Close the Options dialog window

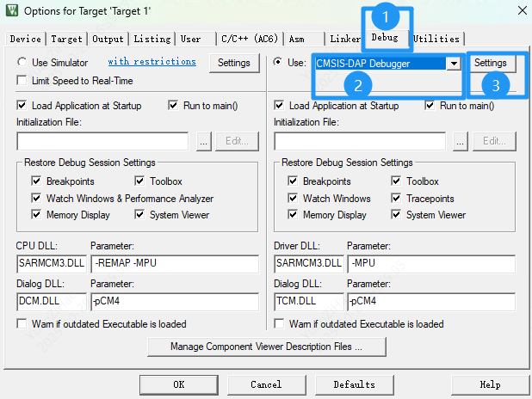pyautogui.click(x=518, y=10)
